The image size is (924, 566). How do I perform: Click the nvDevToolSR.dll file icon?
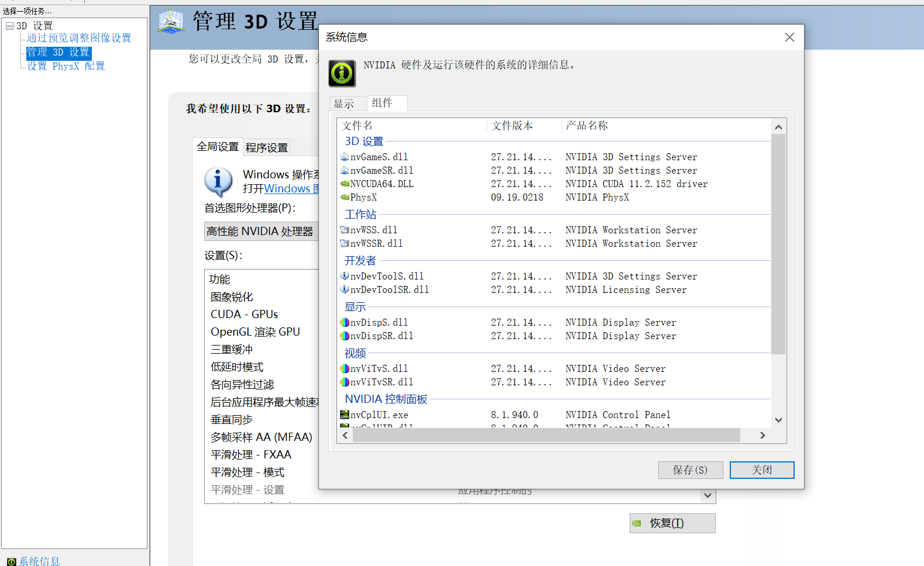(345, 289)
